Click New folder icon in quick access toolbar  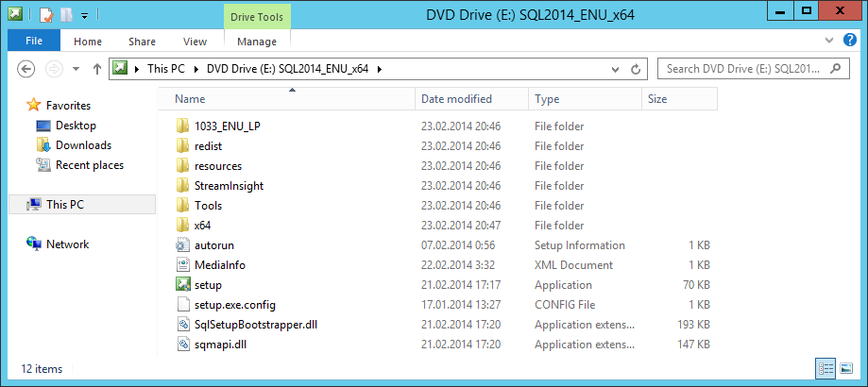65,15
